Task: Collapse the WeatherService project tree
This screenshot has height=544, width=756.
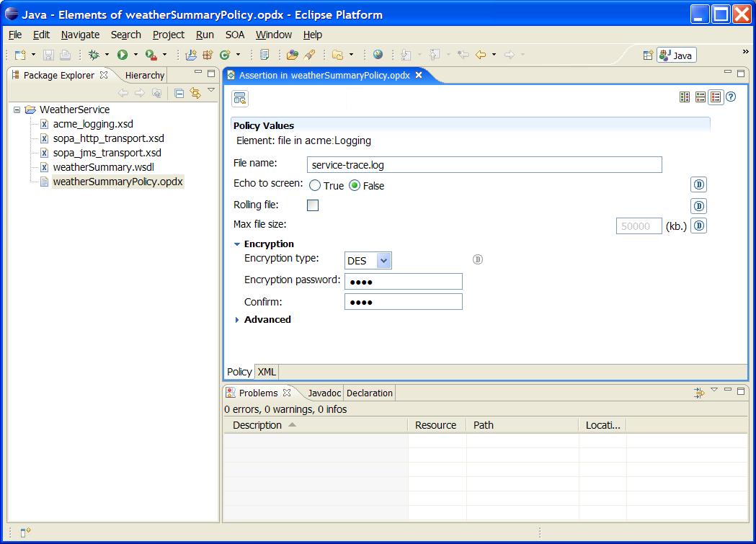Action: click(17, 110)
